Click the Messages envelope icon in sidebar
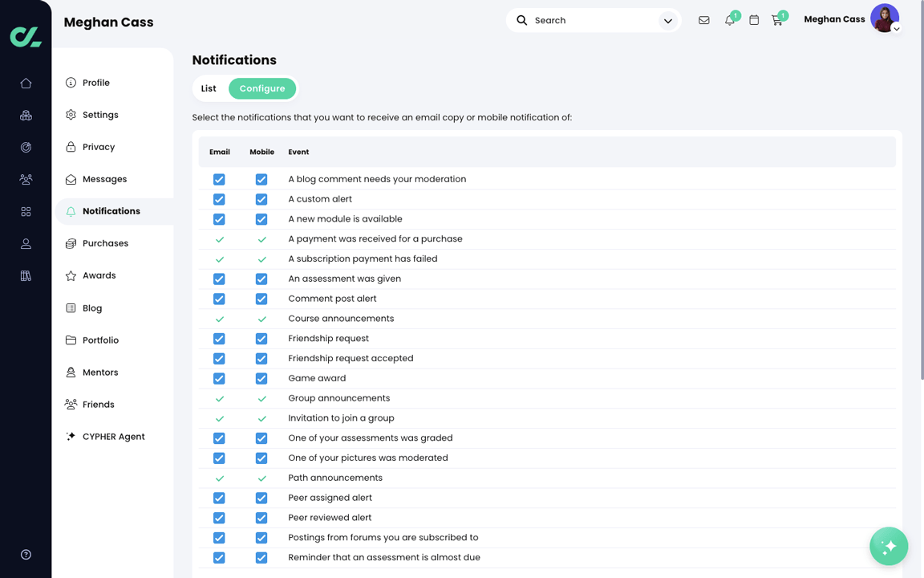Image resolution: width=924 pixels, height=578 pixels. click(71, 179)
